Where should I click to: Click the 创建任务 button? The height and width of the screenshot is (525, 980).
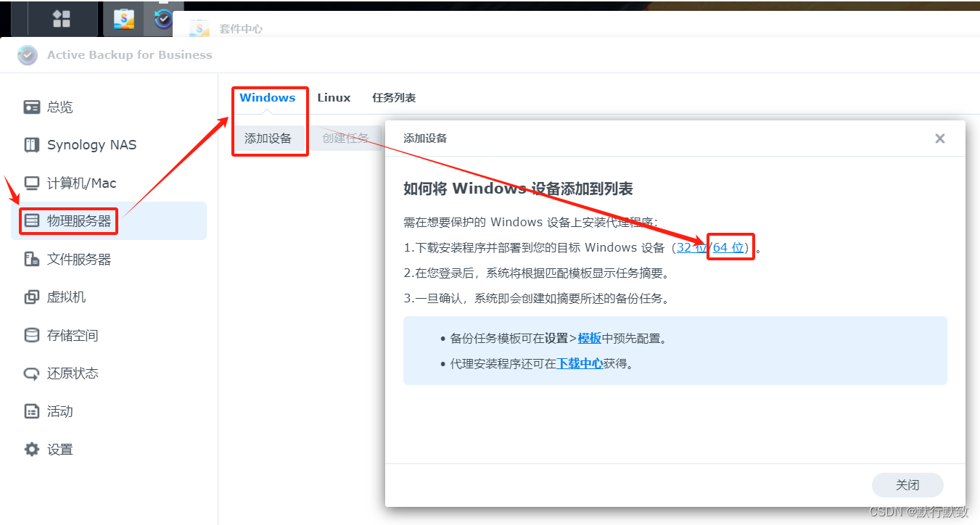click(346, 138)
